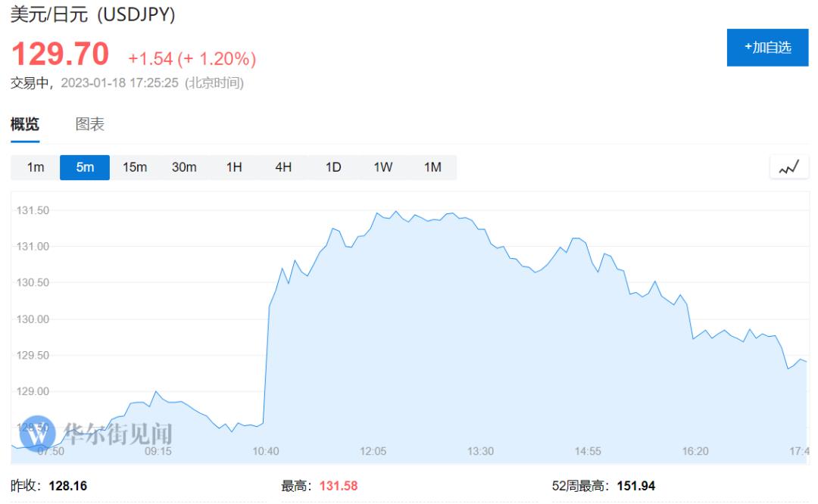The image size is (818, 504).
Task: Click the 14:55 time axis marker
Action: pos(588,451)
